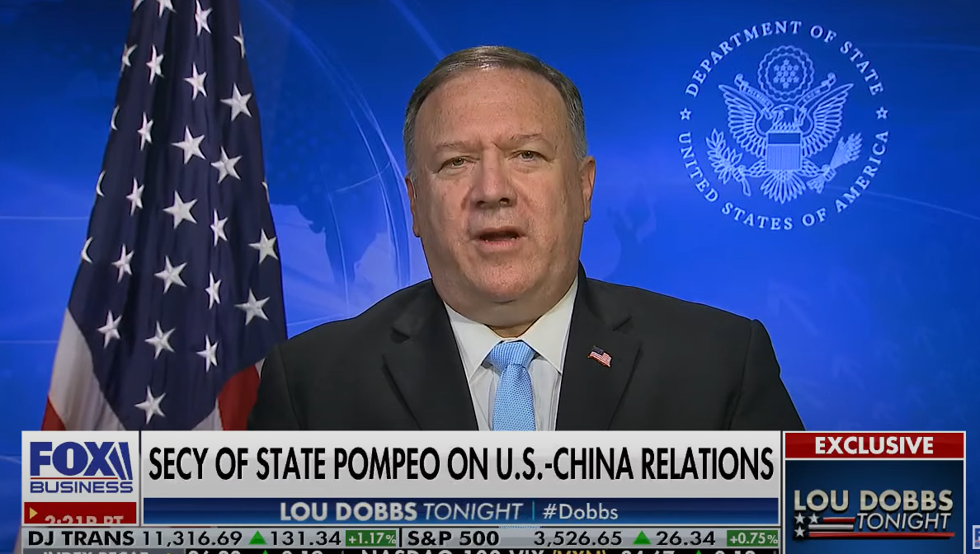This screenshot has width=980, height=554.
Task: Click the American flag lapel pin
Action: (x=600, y=357)
